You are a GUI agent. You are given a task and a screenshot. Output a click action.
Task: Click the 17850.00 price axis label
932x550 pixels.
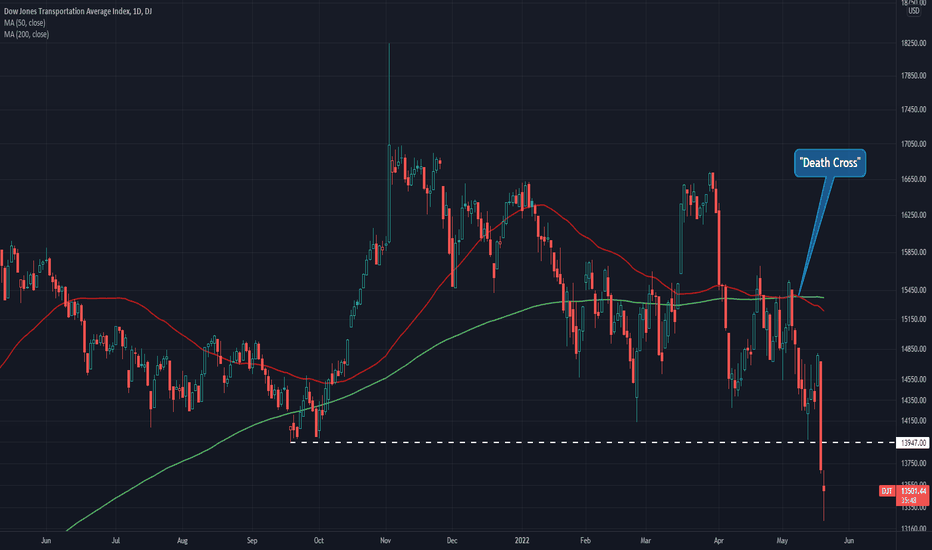914,76
